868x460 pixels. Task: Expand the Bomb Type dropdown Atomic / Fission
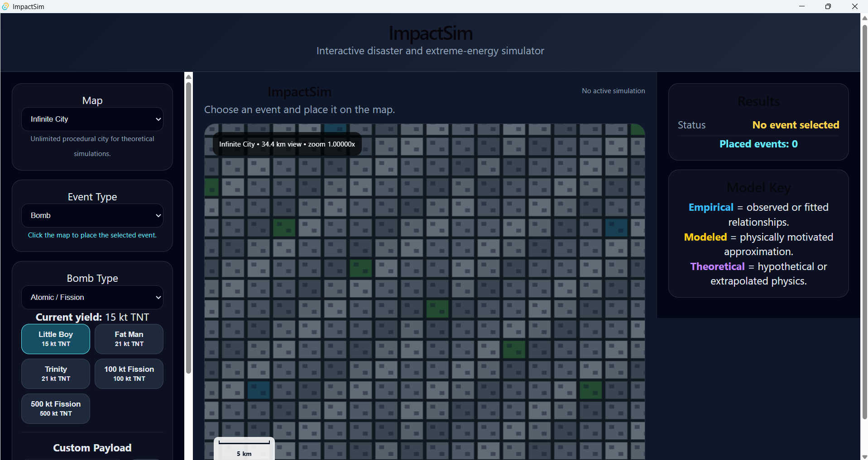click(92, 298)
